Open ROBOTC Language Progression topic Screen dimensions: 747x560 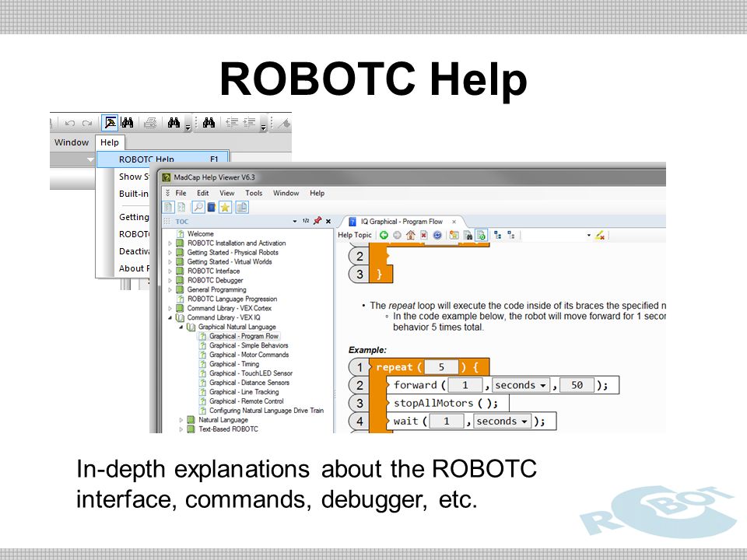(232, 299)
